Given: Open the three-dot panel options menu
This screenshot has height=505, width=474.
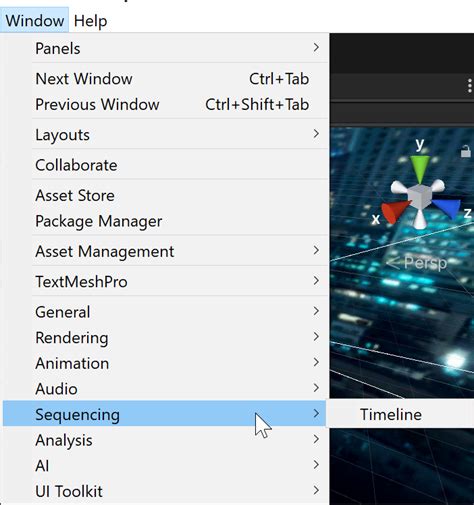Looking at the screenshot, I should 469,86.
